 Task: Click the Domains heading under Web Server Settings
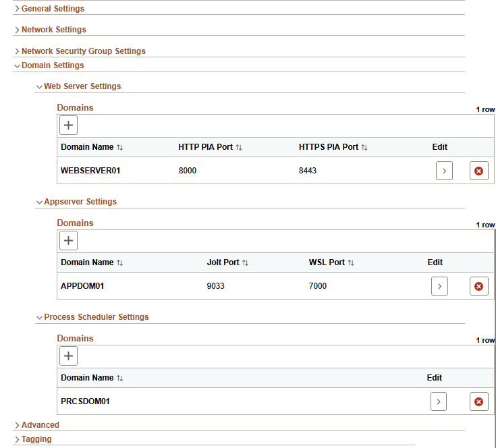click(75, 108)
